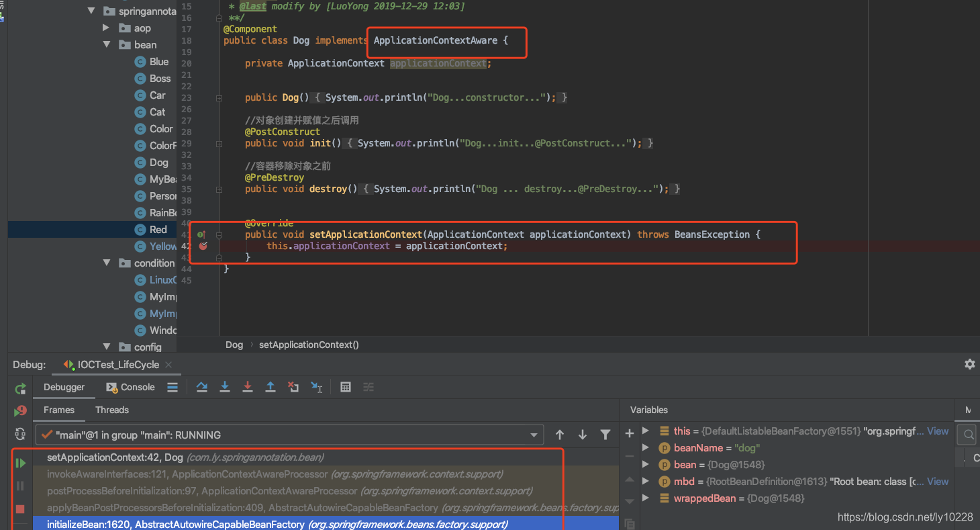Close the IOCTest_LifeCycle debug tab

168,365
